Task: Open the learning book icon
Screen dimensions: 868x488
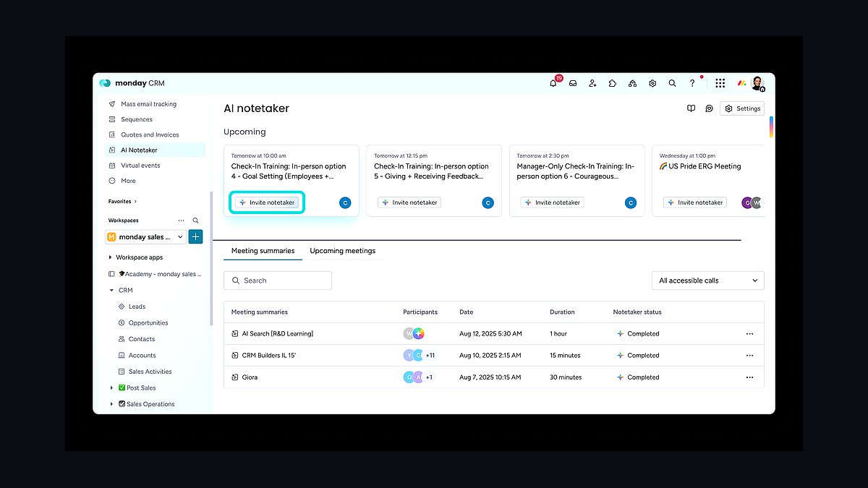Action: pyautogui.click(x=691, y=108)
